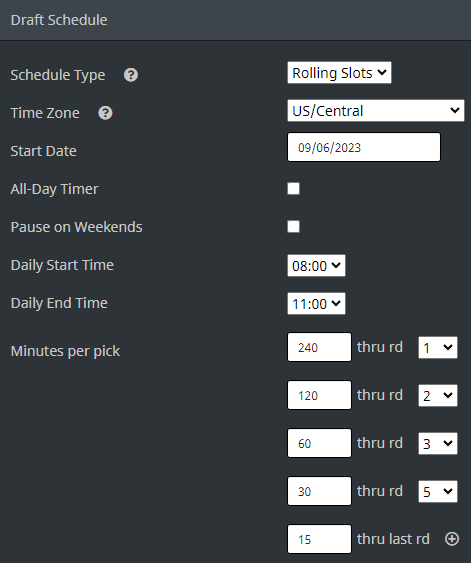This screenshot has height=563, width=471.
Task: Click the 240 minutes per pick field
Action: 319,347
